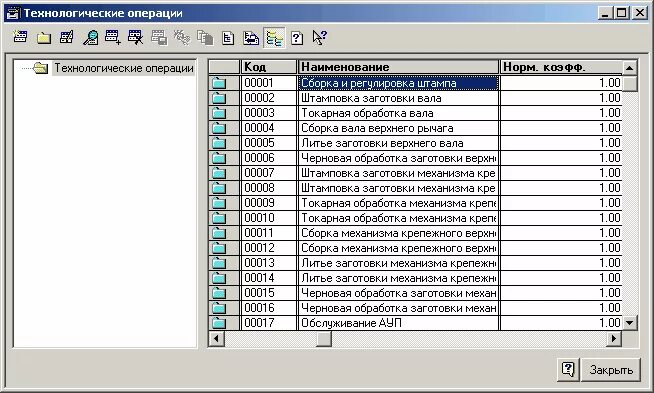Click the folder icon of row 00015
Screen dimensions: 654x393
[x=219, y=293]
